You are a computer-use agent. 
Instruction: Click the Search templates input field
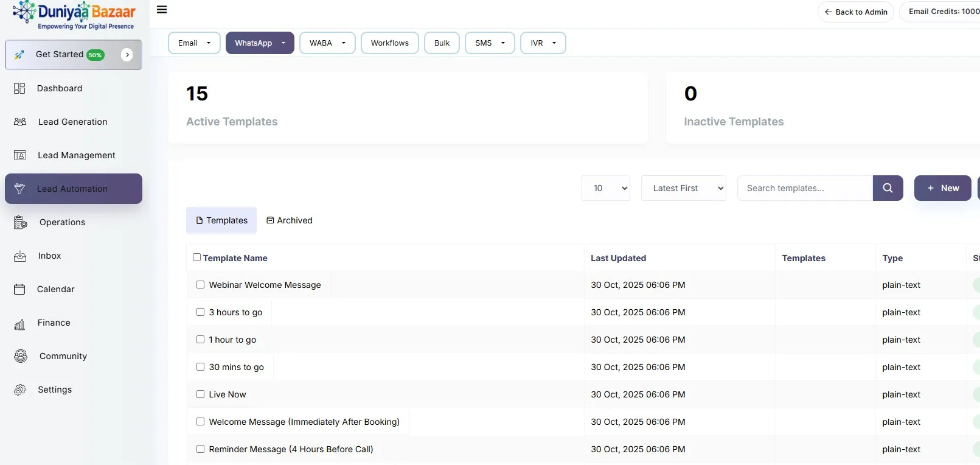(x=804, y=188)
